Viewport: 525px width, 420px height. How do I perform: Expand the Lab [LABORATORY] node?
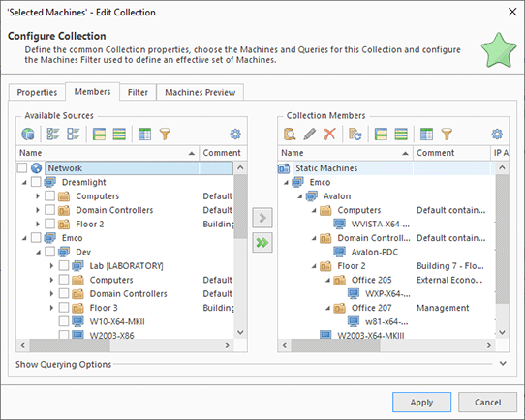[x=51, y=266]
